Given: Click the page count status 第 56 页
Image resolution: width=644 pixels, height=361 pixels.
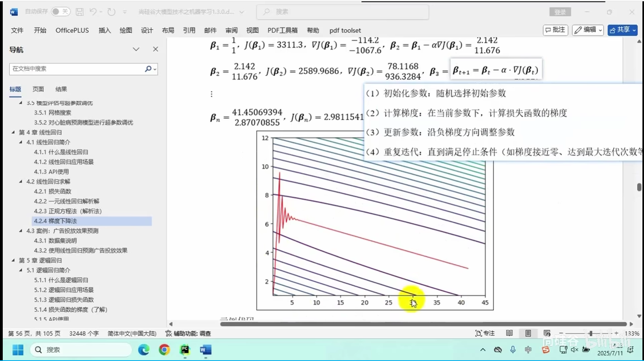Looking at the screenshot, I should (x=34, y=333).
